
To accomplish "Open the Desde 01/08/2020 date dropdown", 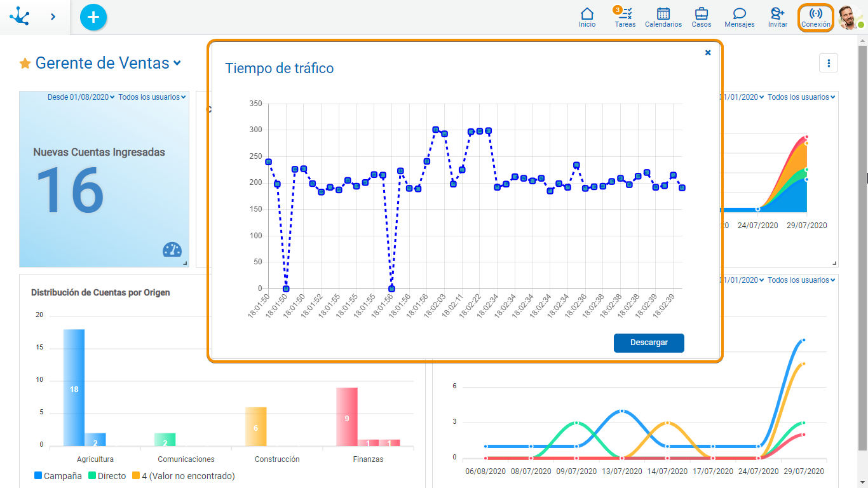I will pyautogui.click(x=81, y=97).
